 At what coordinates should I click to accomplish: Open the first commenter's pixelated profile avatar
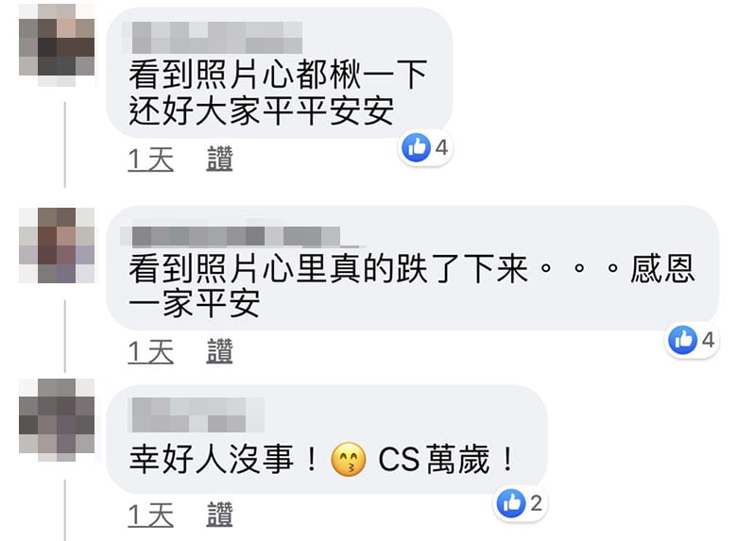pos(57,44)
